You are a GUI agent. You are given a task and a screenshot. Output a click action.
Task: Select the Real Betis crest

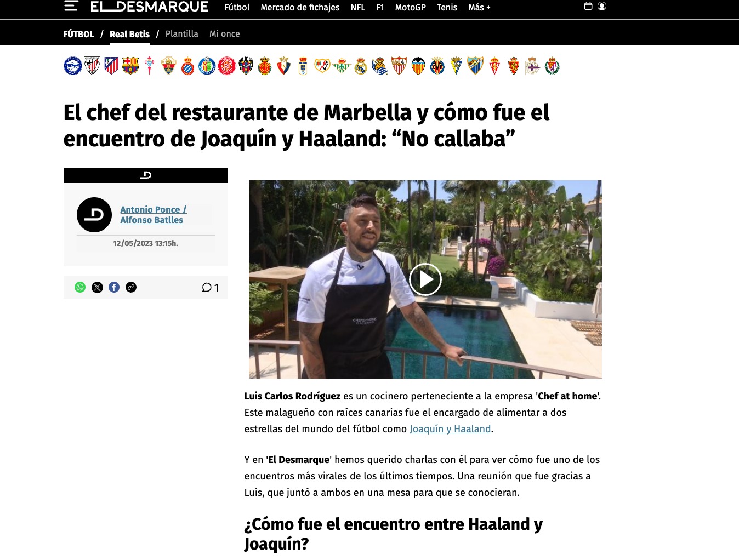[x=342, y=66]
